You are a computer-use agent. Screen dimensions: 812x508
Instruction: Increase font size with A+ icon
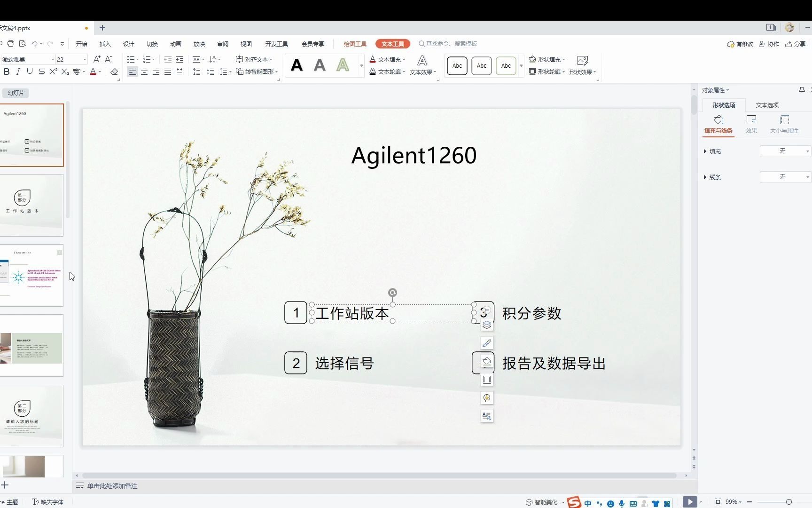tap(96, 59)
